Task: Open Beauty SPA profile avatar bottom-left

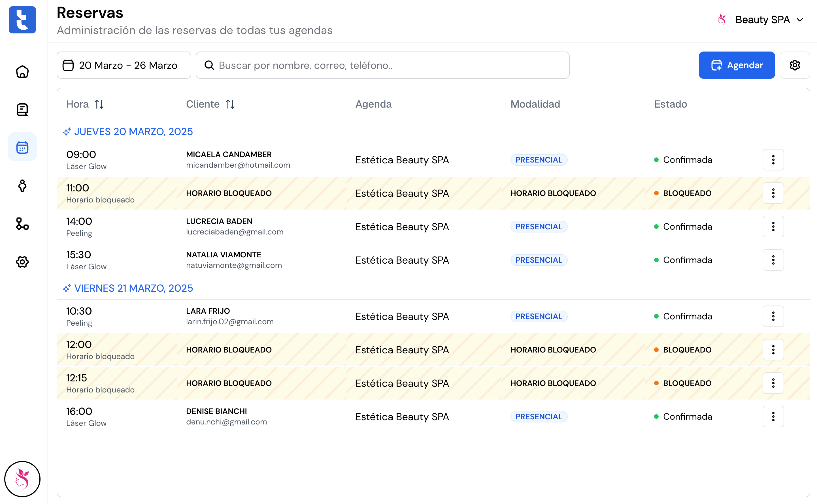Action: [22, 479]
